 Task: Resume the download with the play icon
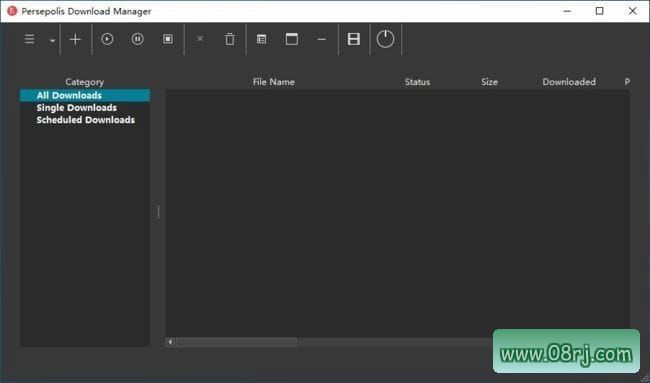(x=107, y=39)
